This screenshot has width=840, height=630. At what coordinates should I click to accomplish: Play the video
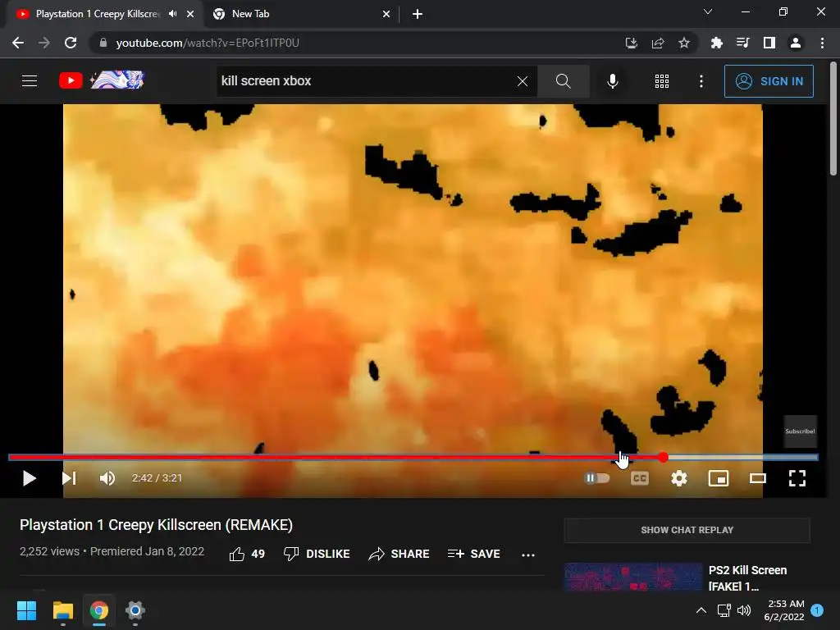[x=29, y=478]
